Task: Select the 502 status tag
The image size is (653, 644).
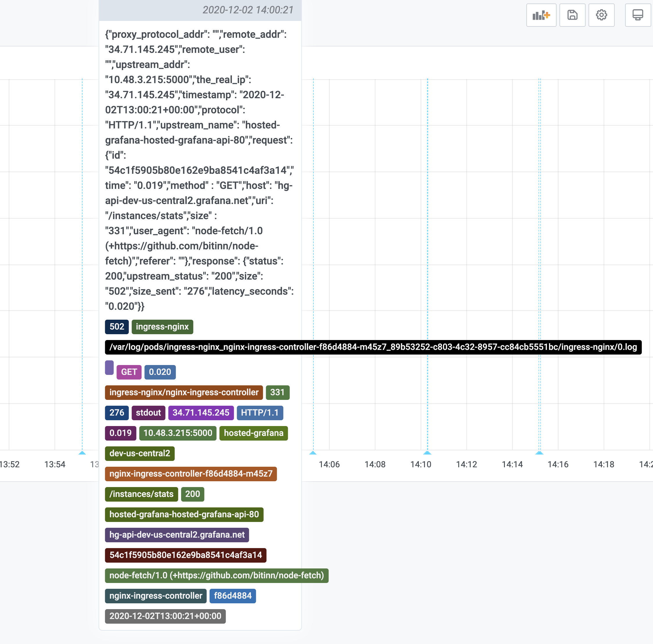Action: 116,327
